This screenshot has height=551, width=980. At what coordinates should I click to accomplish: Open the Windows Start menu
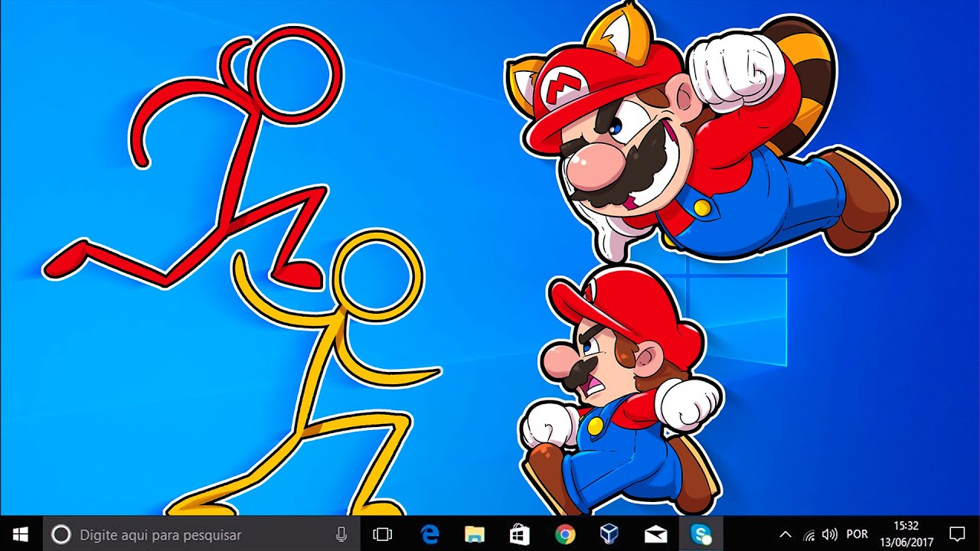pyautogui.click(x=20, y=534)
